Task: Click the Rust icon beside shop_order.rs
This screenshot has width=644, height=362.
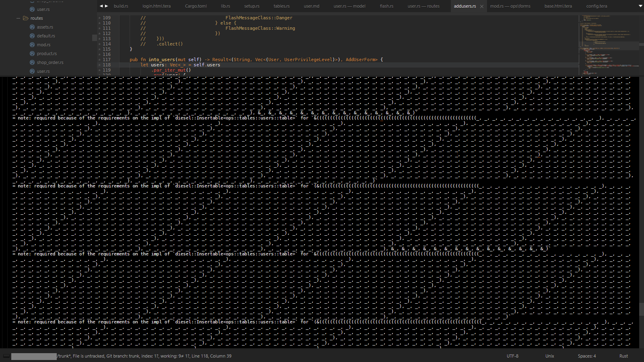Action: 32,62
